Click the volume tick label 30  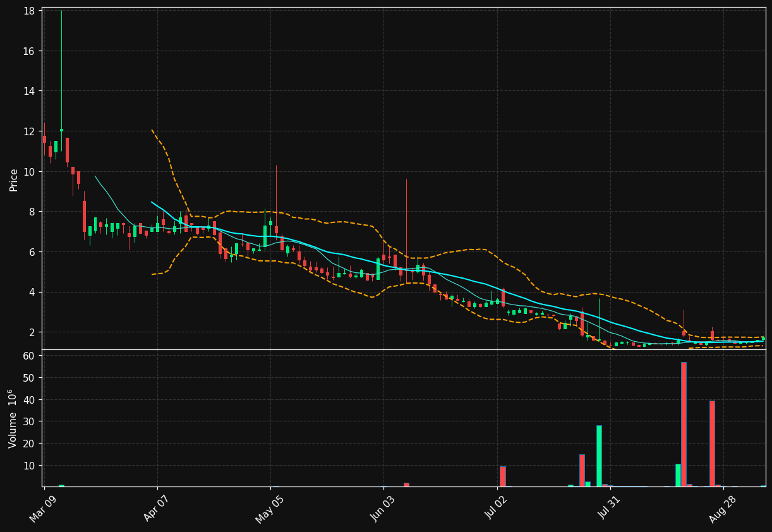pos(29,421)
